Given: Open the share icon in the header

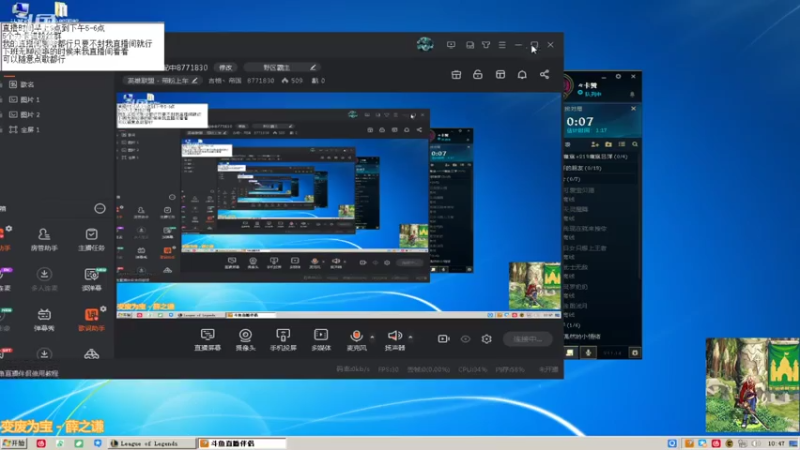Looking at the screenshot, I should (544, 74).
